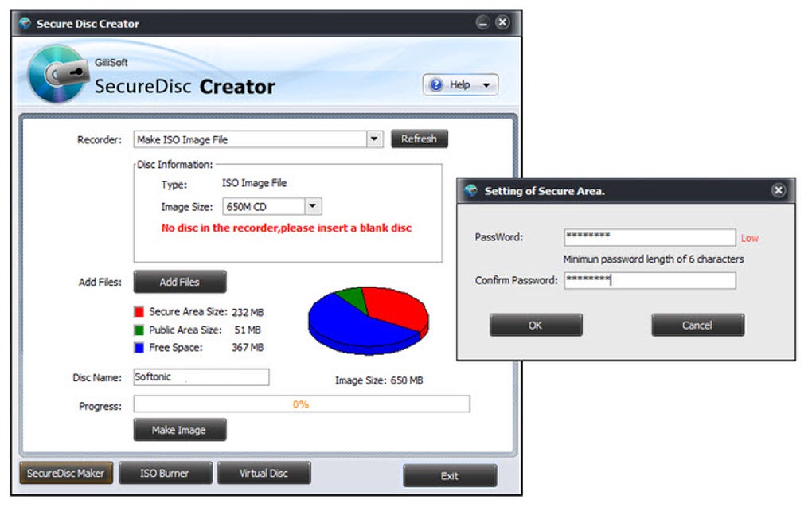Click the red Low password strength label
This screenshot has width=812, height=515.
[749, 238]
